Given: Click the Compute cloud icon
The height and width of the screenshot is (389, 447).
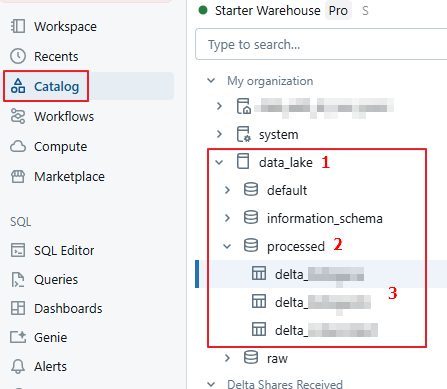Looking at the screenshot, I should [18, 146].
